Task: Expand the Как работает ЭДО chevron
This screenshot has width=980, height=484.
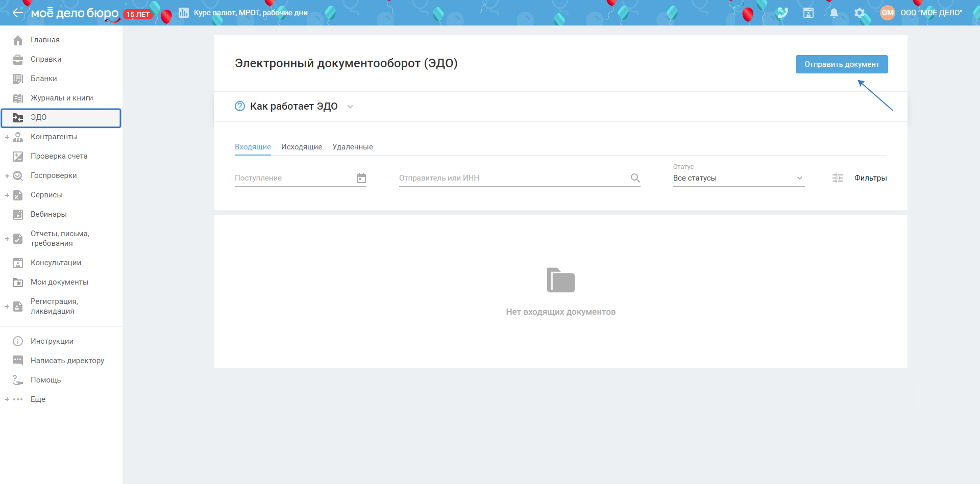Action: pyautogui.click(x=350, y=107)
